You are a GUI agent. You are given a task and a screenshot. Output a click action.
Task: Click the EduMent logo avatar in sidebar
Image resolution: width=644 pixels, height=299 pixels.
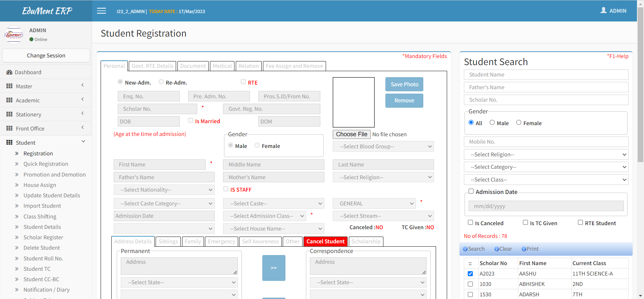point(14,35)
